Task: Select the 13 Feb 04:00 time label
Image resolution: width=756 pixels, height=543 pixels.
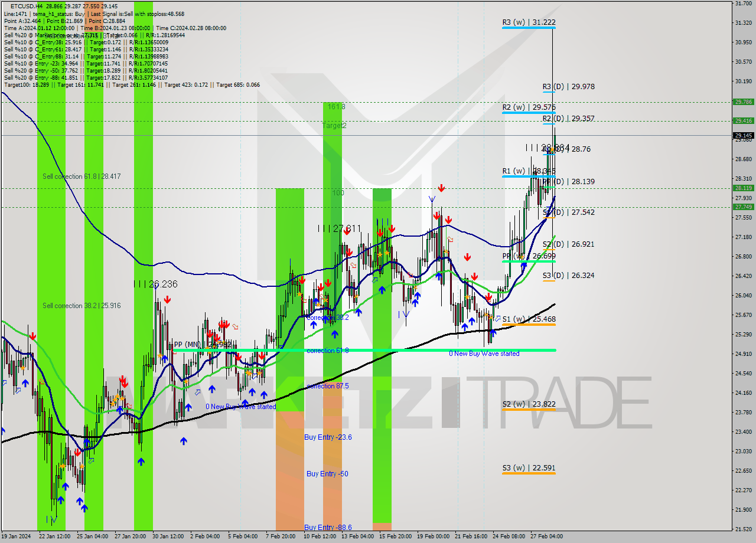Action: pos(357,537)
